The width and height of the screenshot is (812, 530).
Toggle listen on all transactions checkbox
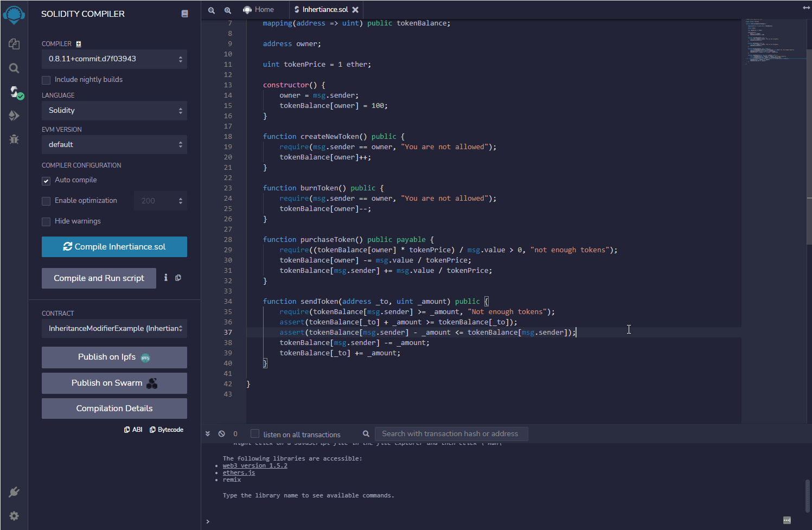click(255, 433)
